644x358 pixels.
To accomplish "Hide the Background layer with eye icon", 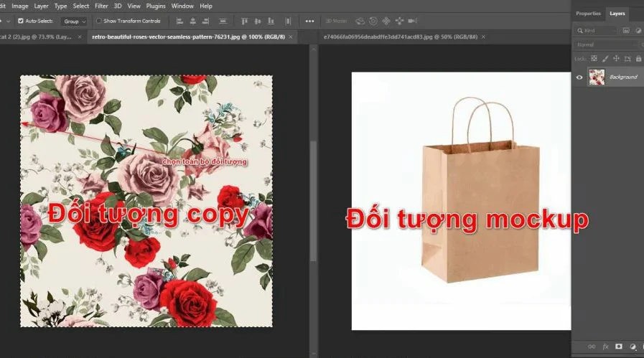I will point(579,77).
